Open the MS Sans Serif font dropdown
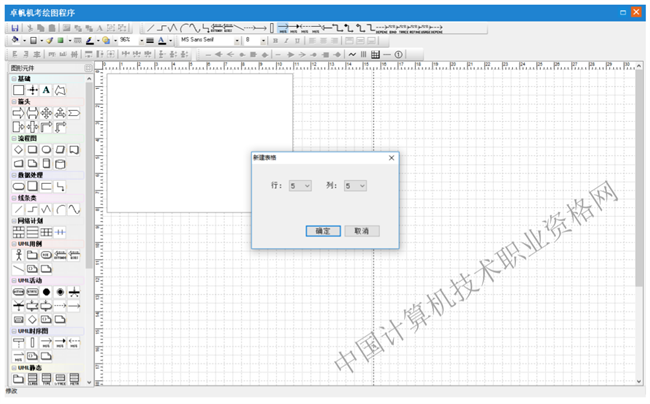 click(x=238, y=41)
